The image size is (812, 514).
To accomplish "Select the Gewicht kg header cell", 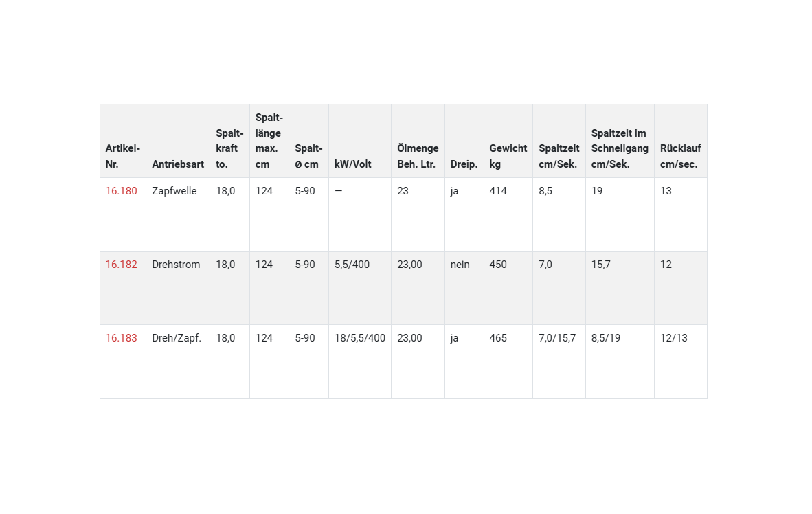I will click(508, 156).
